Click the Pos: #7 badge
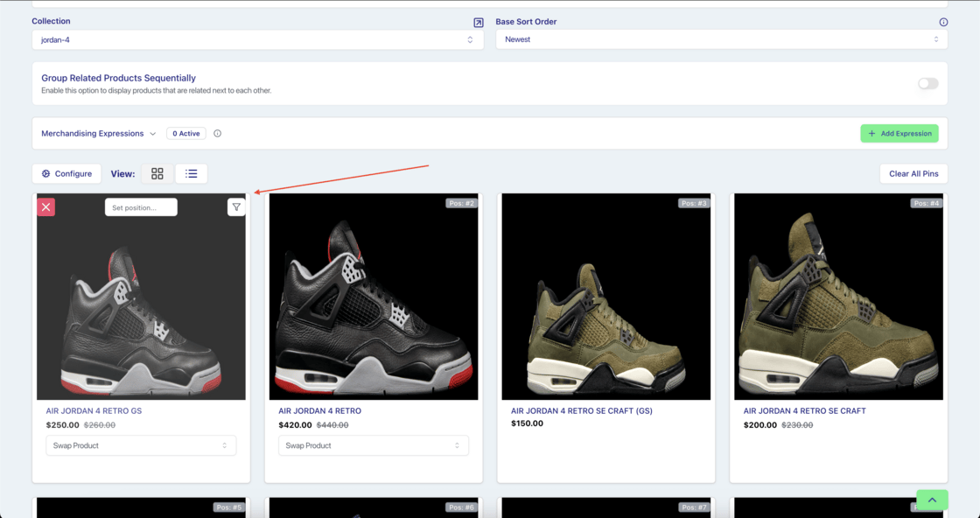 [x=694, y=507]
